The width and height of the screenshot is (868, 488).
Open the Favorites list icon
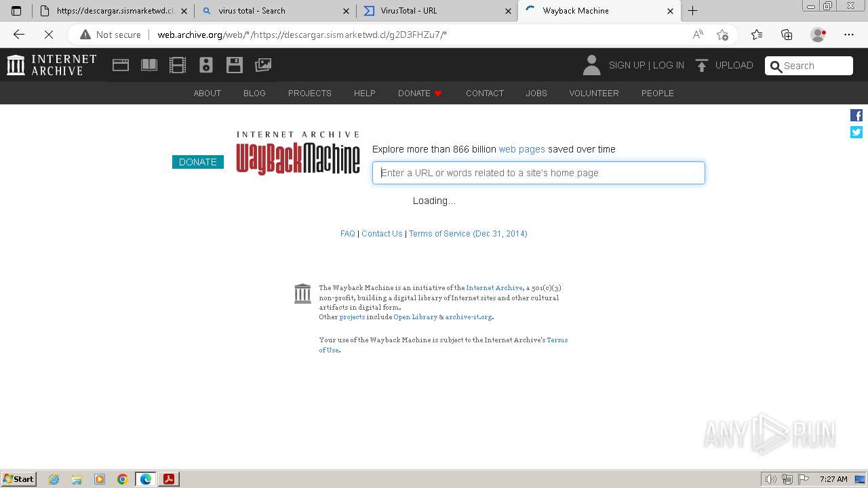coord(757,35)
